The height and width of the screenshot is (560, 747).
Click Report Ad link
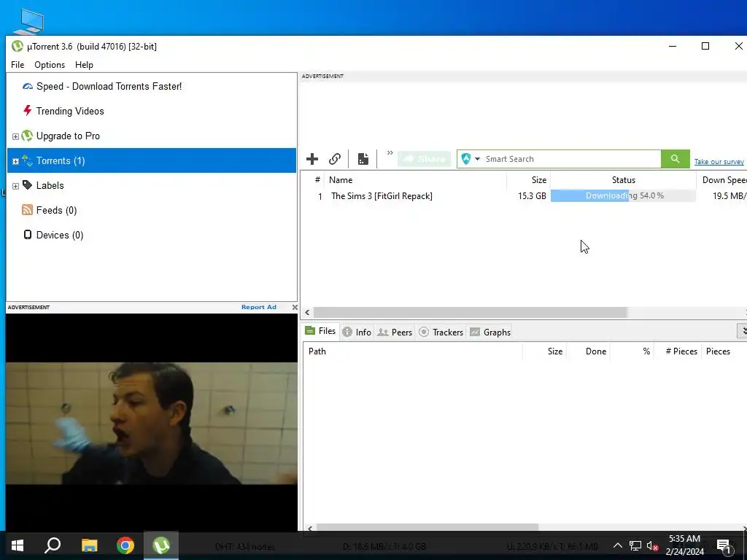(259, 307)
